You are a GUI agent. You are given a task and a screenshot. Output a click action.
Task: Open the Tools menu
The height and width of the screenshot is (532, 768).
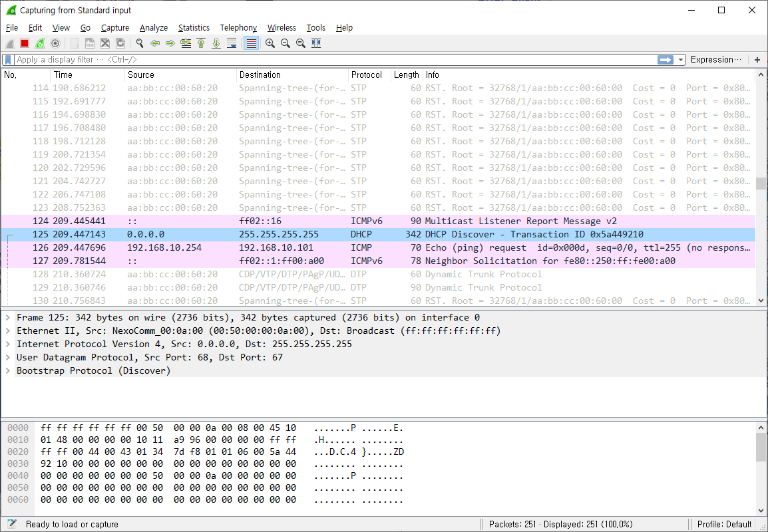click(x=316, y=28)
